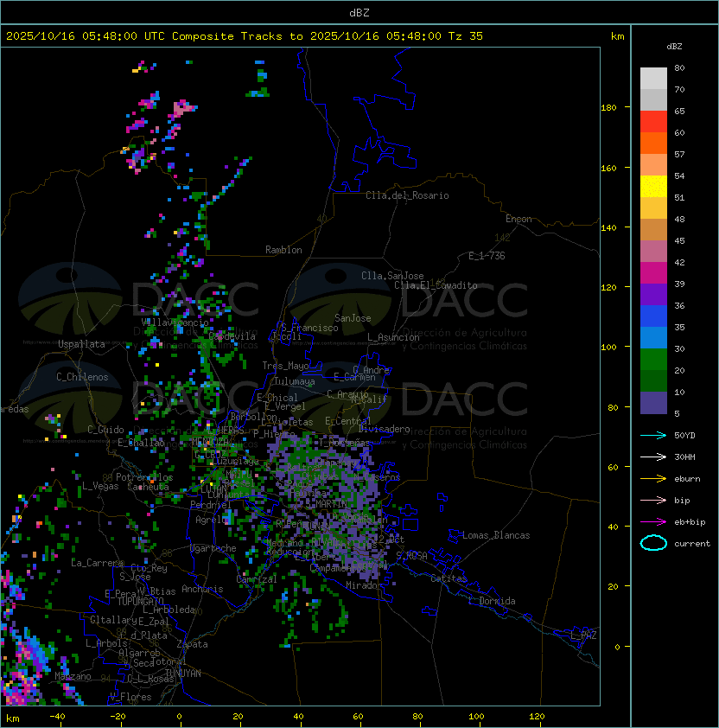
Task: Click the 'Anchoris' map label
Action: click(202, 589)
